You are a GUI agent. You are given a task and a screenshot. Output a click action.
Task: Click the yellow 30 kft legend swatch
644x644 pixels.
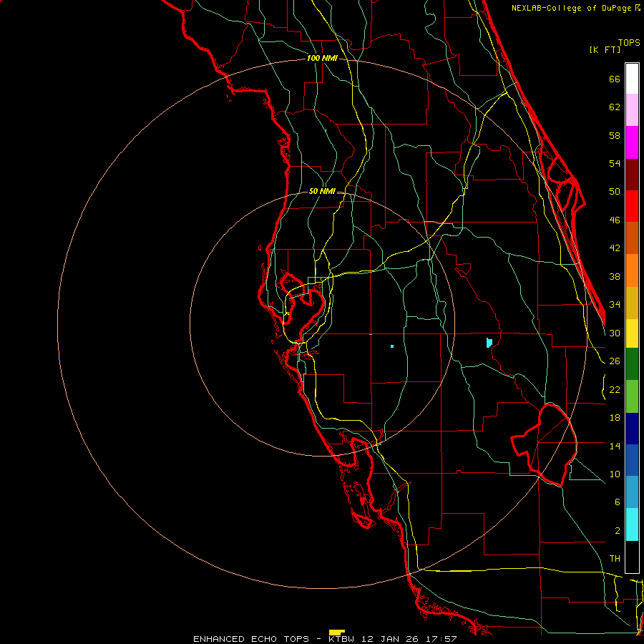click(x=632, y=333)
